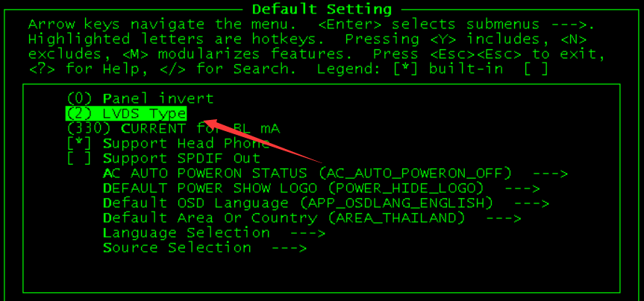Click the arrow after APP_OSDLANG_ENGLISH

coord(531,203)
